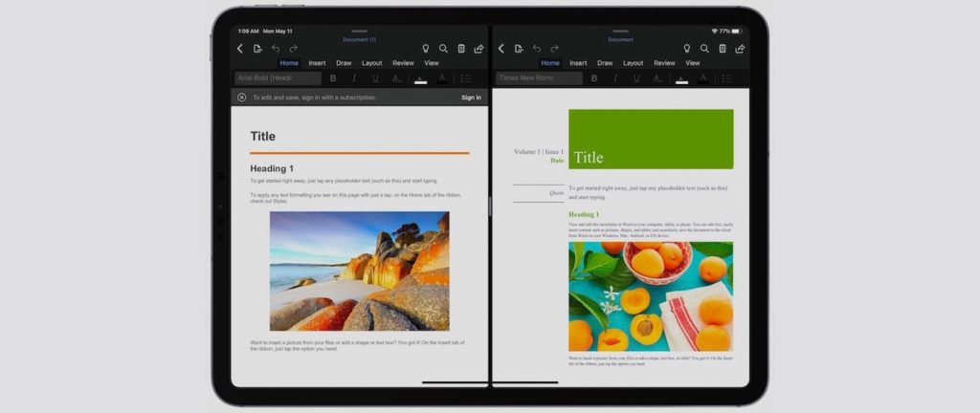Open the Times New Roman font dropdown
The image size is (980, 413).
coord(539,78)
